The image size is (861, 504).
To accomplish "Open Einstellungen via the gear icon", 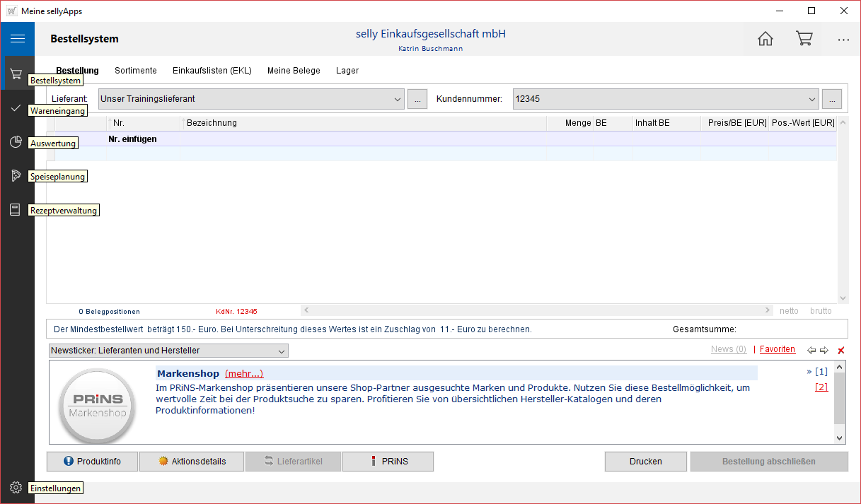I will pos(16,487).
